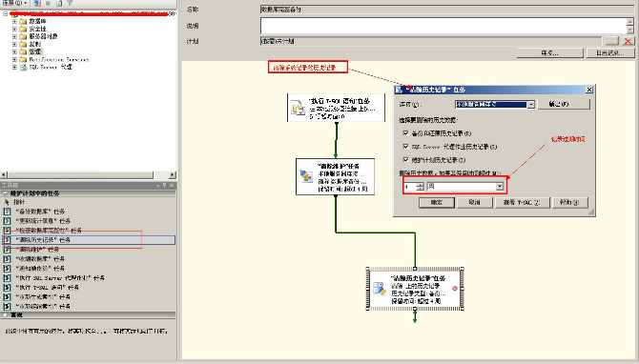Screen dimensions: 639x364
Task: Select the "执行 T-SQL 语句" task node on canvas
Action: [336, 108]
